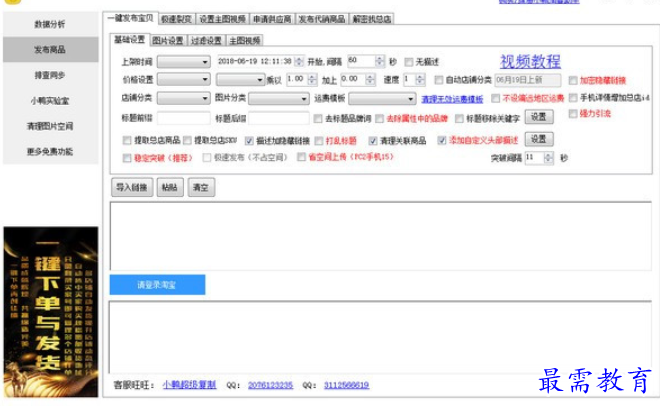The width and height of the screenshot is (660, 412).
Task: Check the 自动店铺分类 option
Action: point(438,80)
